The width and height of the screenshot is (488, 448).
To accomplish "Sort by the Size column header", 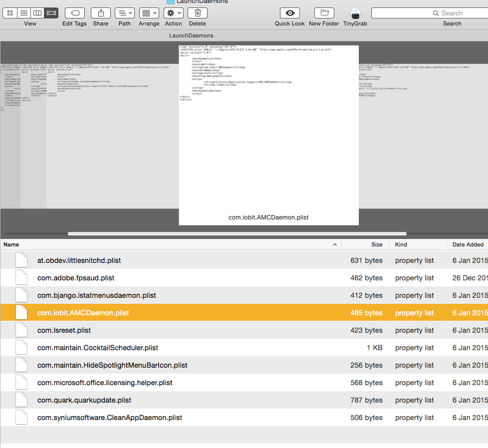I will 365,244.
